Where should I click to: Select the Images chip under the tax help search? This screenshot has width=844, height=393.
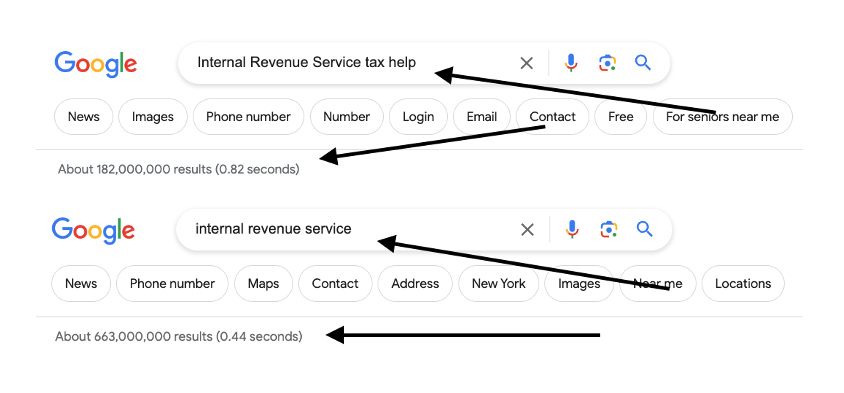coord(153,117)
